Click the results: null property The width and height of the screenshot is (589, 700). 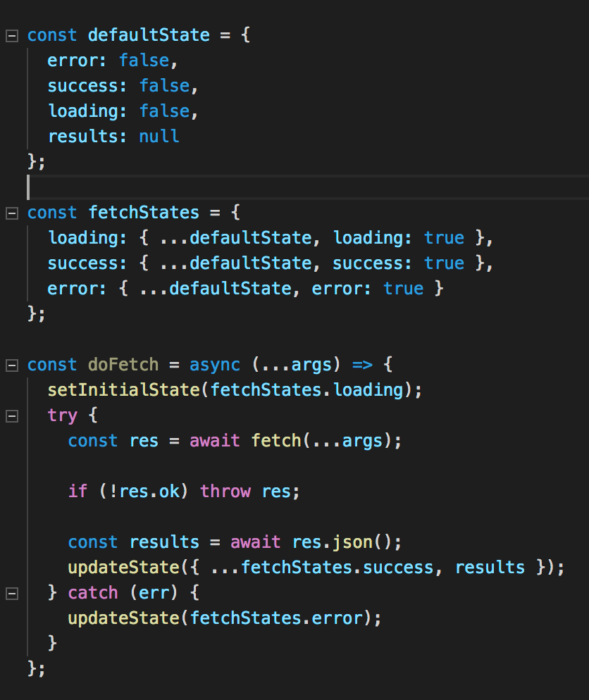click(x=113, y=136)
